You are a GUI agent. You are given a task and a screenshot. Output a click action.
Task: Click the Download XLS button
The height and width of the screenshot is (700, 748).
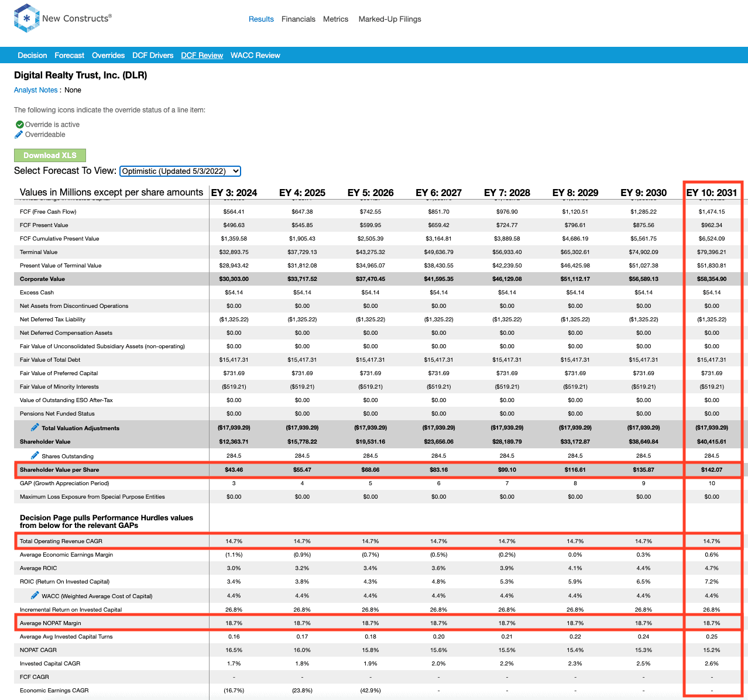click(x=50, y=155)
